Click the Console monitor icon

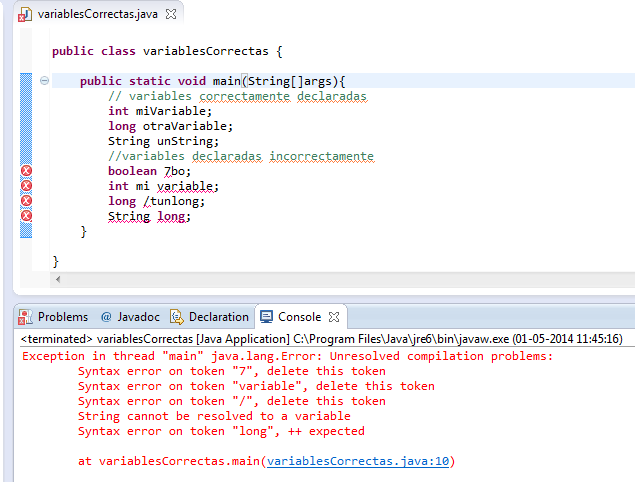click(266, 317)
